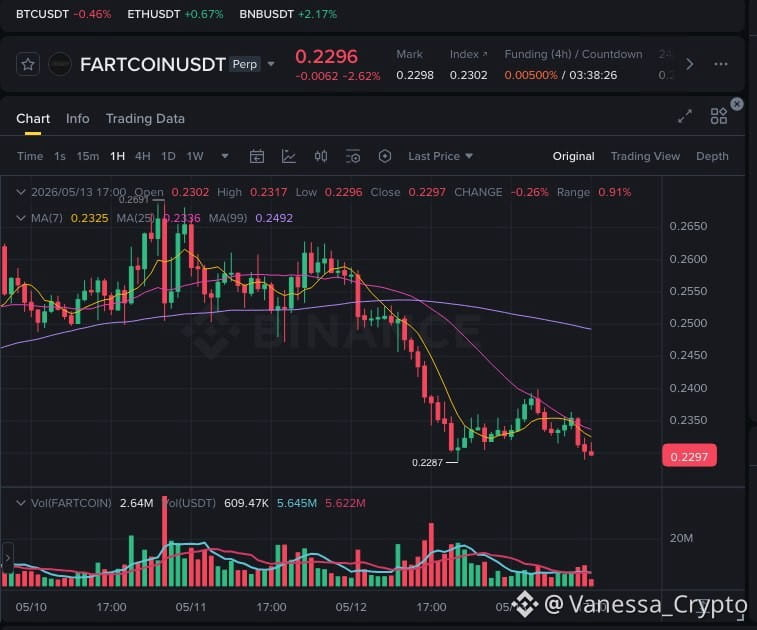Show more ticker stats with the right chevron
757x630 pixels.
click(x=690, y=64)
